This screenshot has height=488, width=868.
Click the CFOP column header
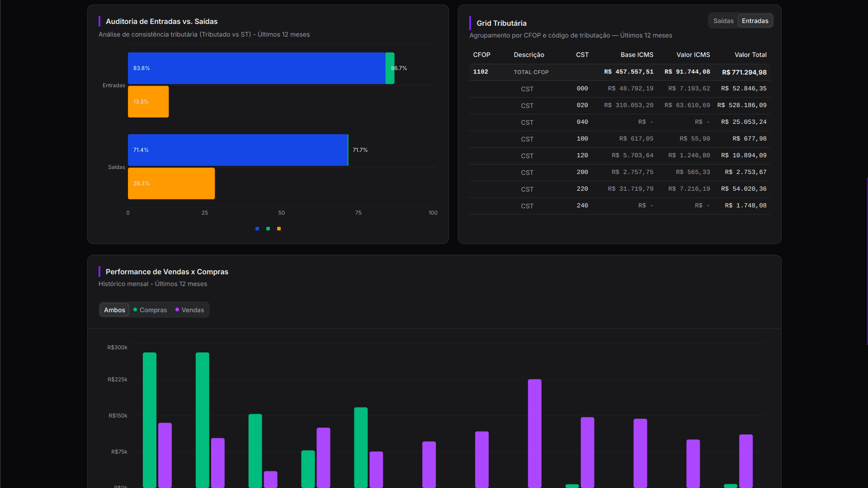tap(481, 55)
